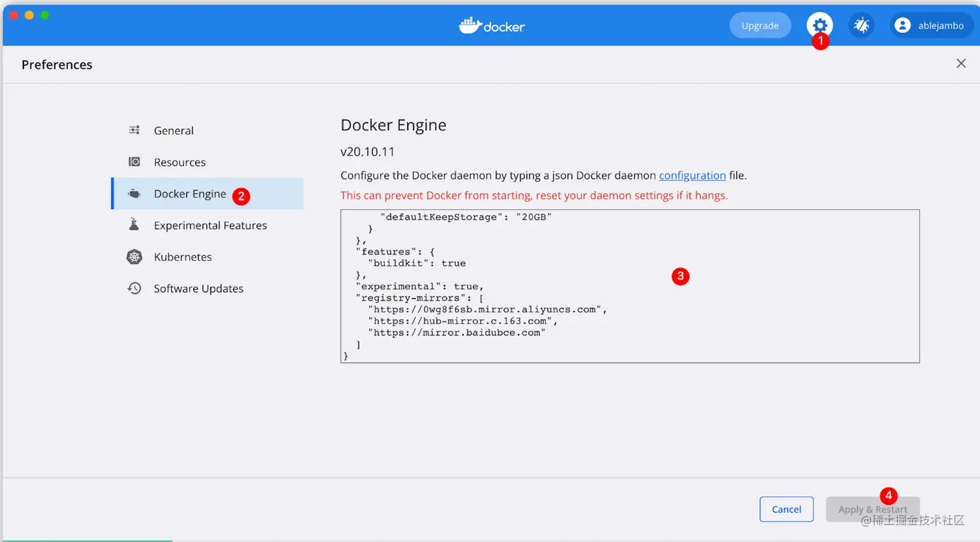The width and height of the screenshot is (980, 542).
Task: Click the green macOS fullscreen button
Action: click(45, 15)
